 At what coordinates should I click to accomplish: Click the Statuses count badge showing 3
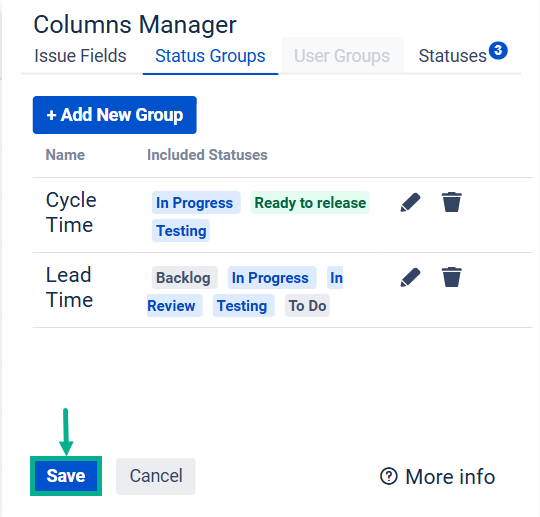point(498,50)
